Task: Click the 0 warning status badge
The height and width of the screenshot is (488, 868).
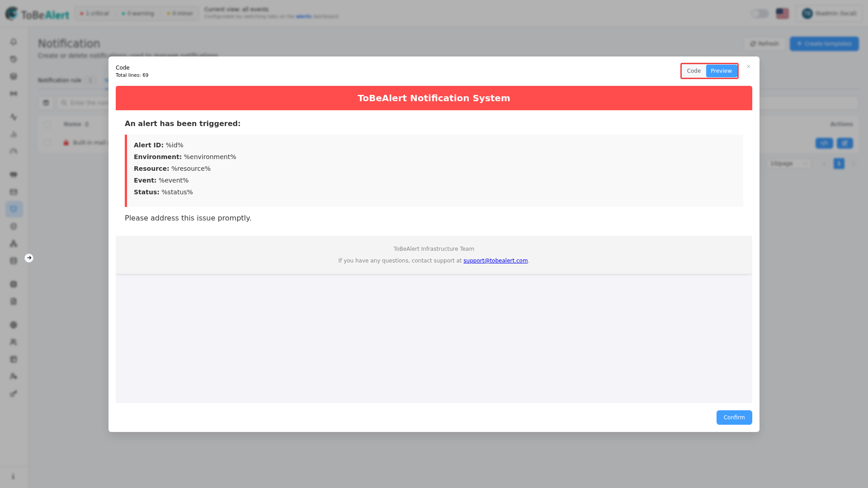Action: [x=138, y=14]
